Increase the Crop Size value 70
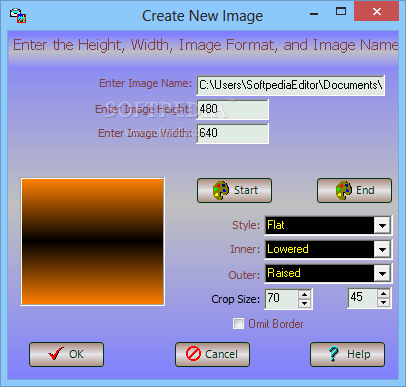Viewport: 406px width, 387px height. point(304,294)
